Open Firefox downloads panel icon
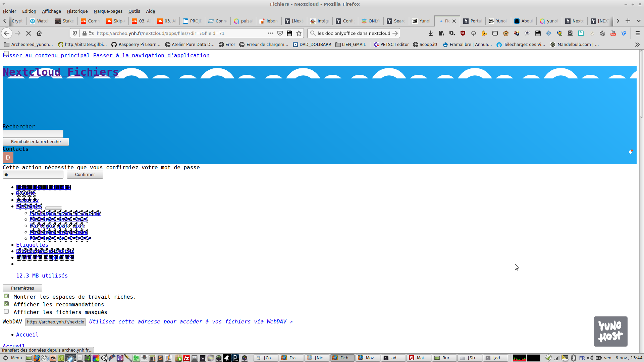Viewport: 644px width, 362px height. [x=431, y=33]
